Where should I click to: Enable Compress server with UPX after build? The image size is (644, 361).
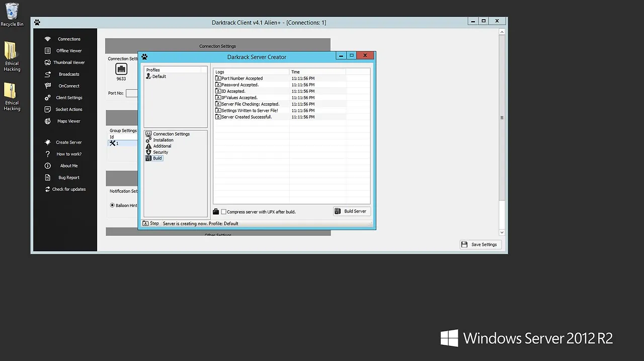223,212
